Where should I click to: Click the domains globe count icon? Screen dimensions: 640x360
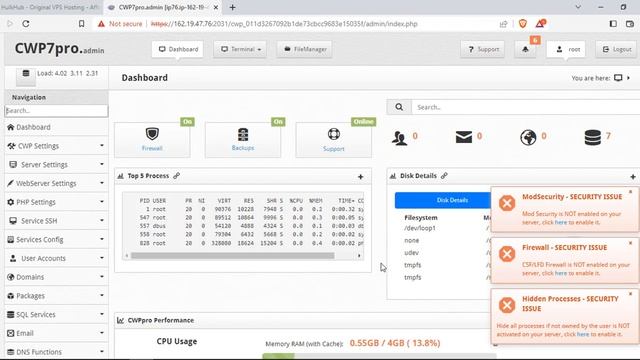point(528,137)
